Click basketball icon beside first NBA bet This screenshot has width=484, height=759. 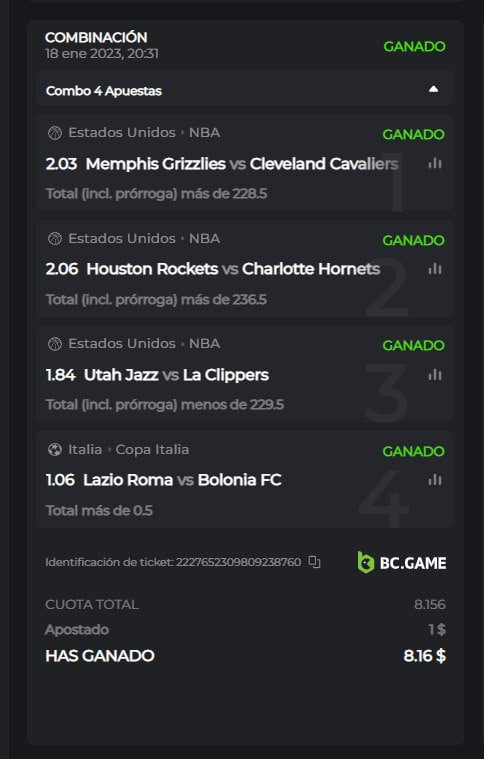(55, 133)
